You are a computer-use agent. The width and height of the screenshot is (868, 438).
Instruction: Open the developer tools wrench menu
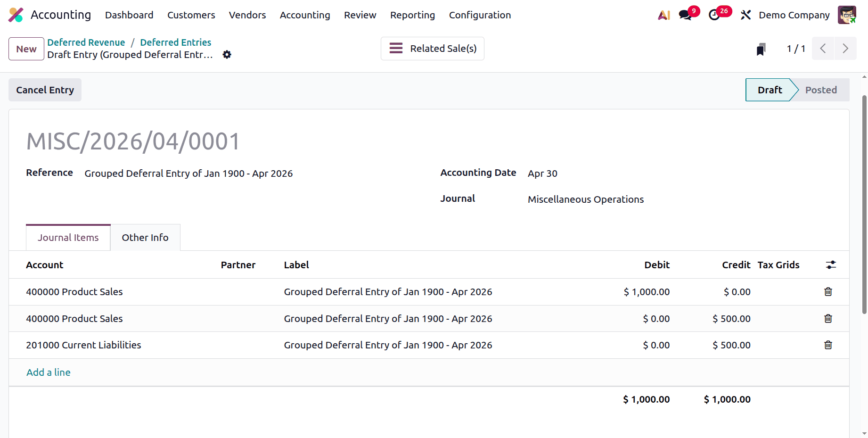pyautogui.click(x=745, y=15)
